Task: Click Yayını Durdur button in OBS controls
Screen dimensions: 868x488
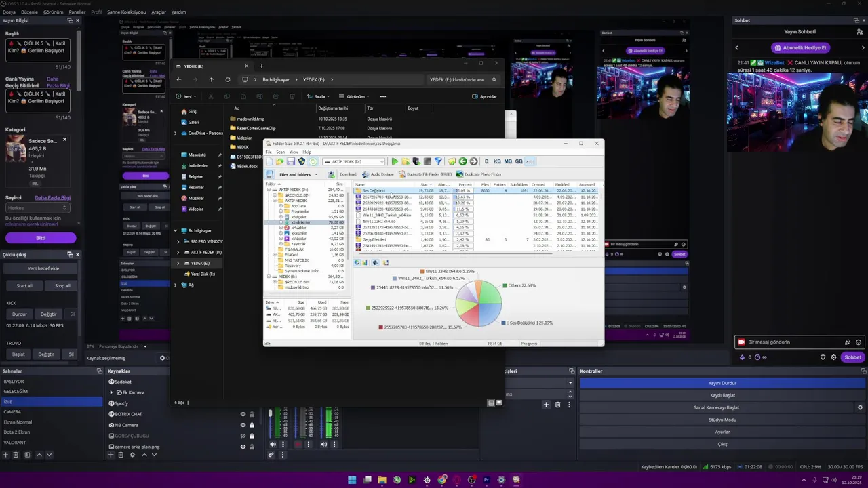Action: point(722,383)
